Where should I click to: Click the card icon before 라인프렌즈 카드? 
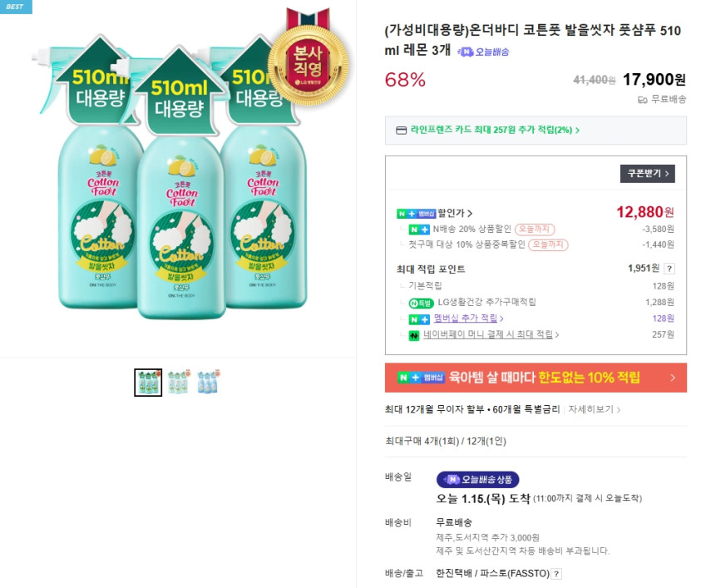pyautogui.click(x=402, y=131)
